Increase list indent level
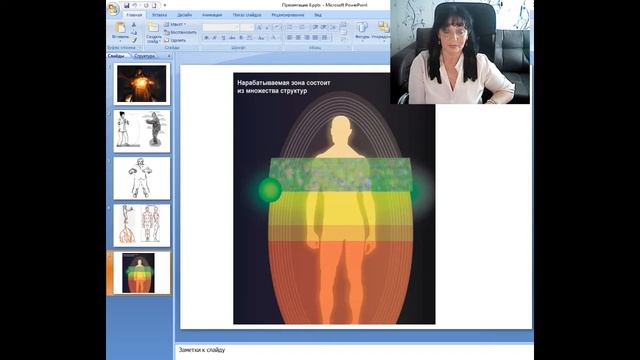 [323, 27]
